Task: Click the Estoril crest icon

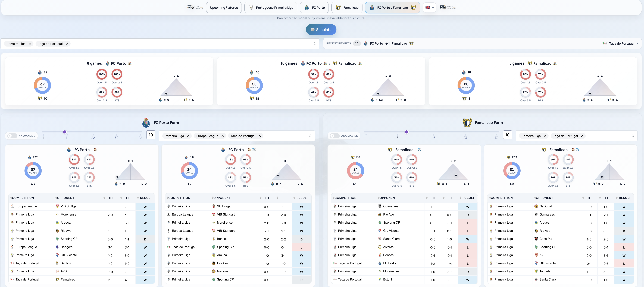Action: tap(380, 279)
